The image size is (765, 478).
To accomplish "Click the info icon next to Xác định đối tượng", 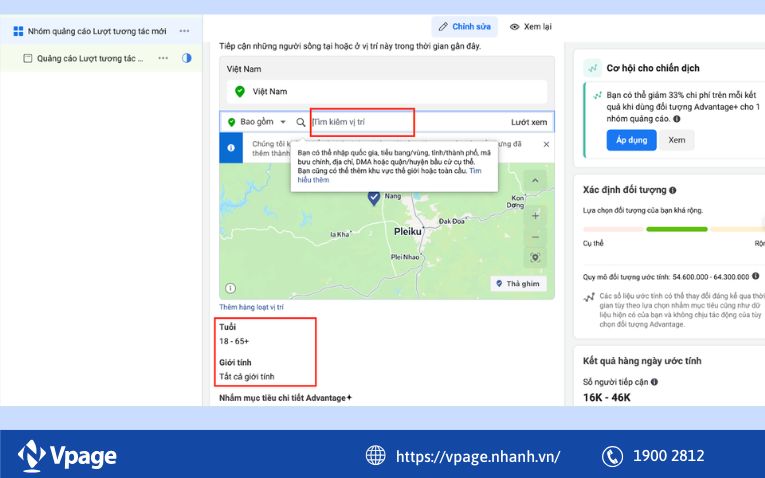I will [x=673, y=190].
